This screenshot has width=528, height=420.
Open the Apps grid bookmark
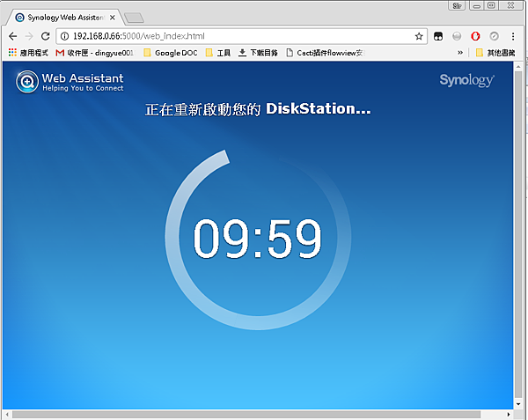point(28,53)
